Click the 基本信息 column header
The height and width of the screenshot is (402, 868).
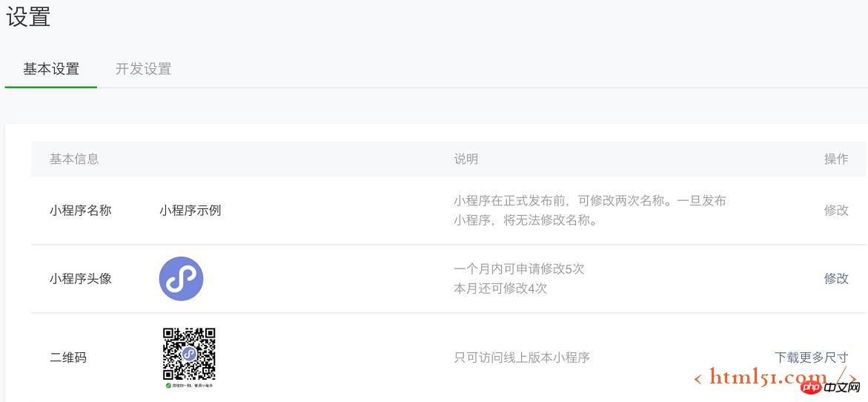coord(74,159)
